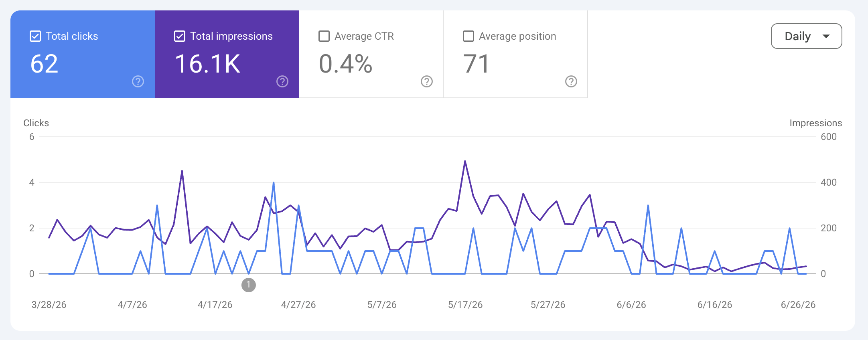Viewport: 868px width, 340px height.
Task: Select the Total clicks metric card
Action: coord(83,54)
